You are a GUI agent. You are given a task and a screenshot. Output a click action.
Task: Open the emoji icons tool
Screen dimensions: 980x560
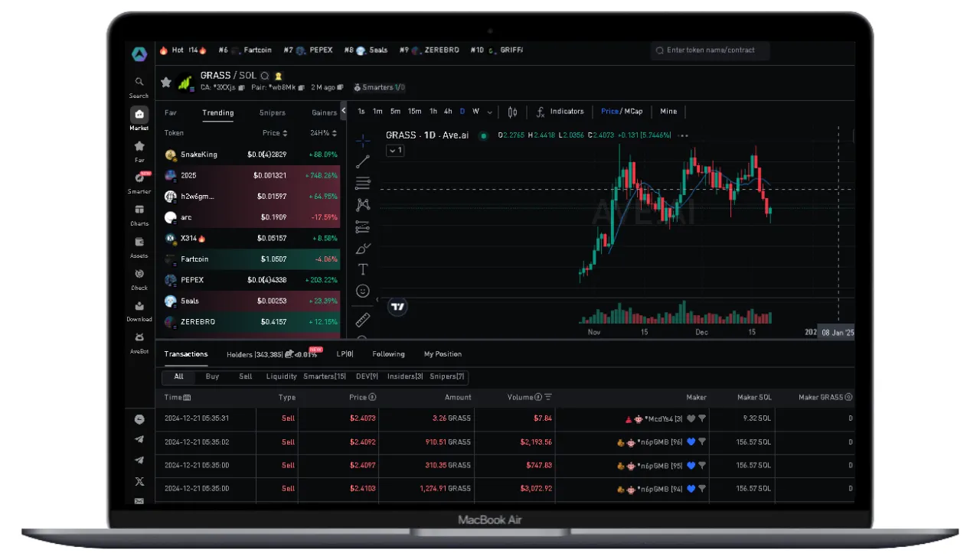point(363,291)
